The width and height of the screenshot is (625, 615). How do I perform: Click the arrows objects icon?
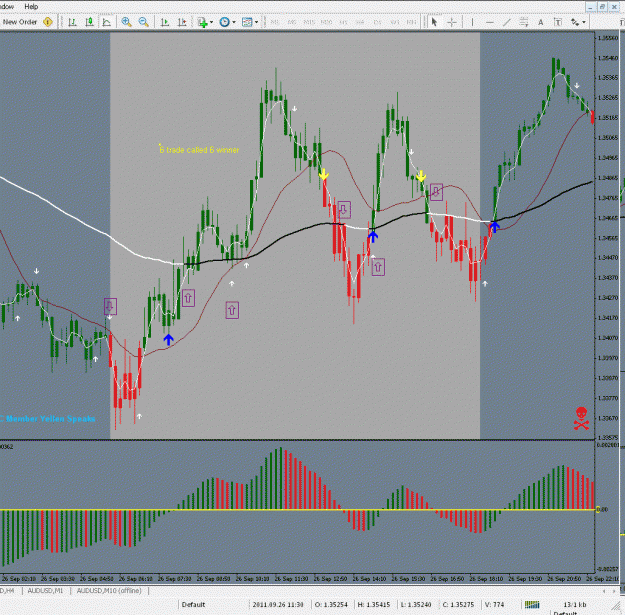(575, 22)
